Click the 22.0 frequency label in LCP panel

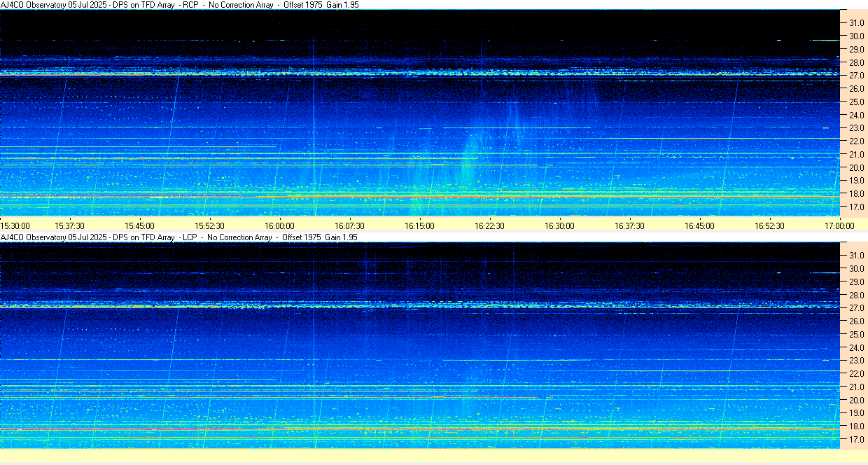point(857,374)
